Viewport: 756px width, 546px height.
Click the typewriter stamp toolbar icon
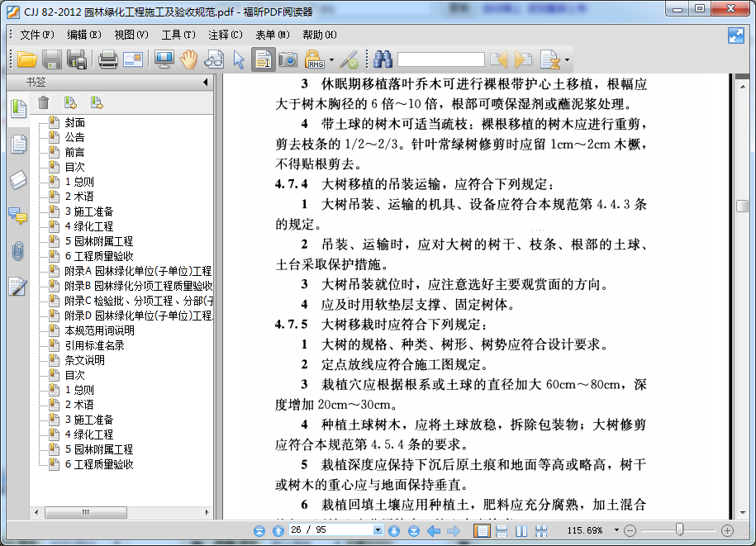(550, 59)
